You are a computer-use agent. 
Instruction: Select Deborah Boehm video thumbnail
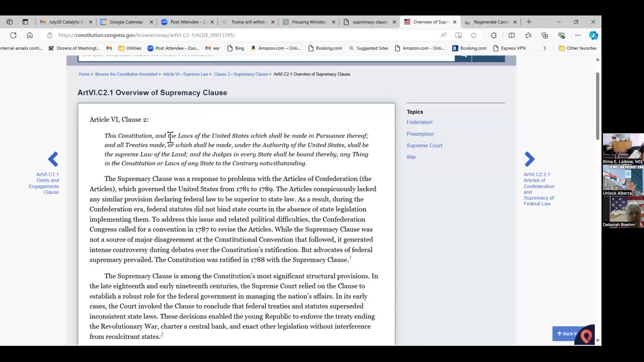(623, 212)
